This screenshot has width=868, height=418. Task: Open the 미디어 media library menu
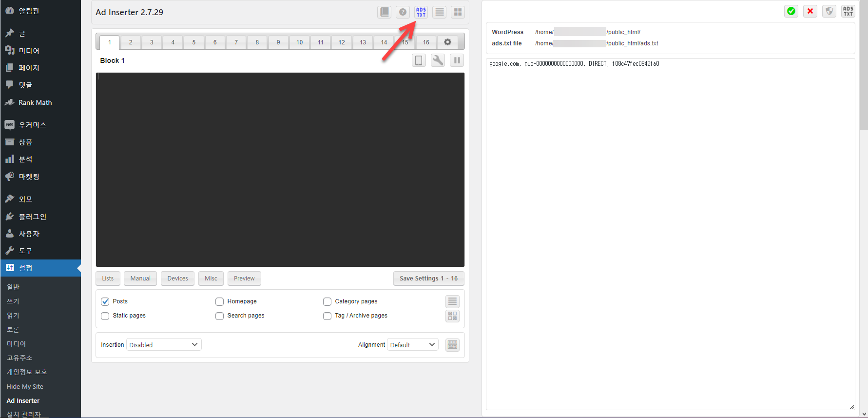pos(40,51)
